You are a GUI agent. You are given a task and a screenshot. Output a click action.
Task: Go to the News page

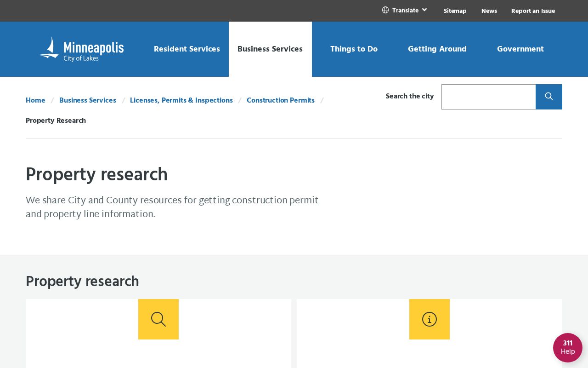(489, 11)
